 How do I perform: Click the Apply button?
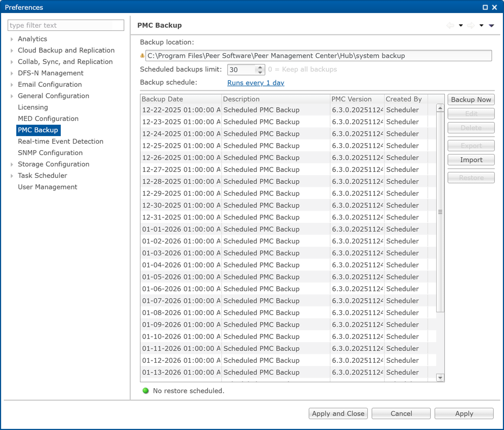point(464,414)
